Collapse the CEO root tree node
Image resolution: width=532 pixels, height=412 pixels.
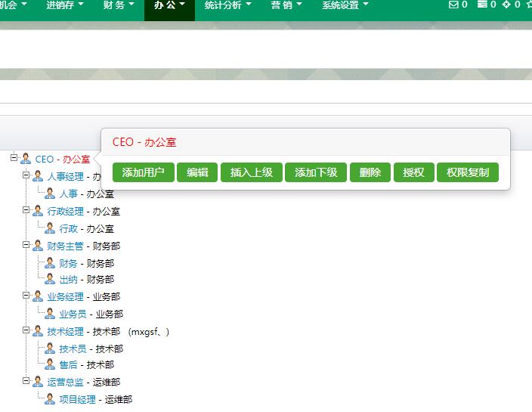coord(14,158)
